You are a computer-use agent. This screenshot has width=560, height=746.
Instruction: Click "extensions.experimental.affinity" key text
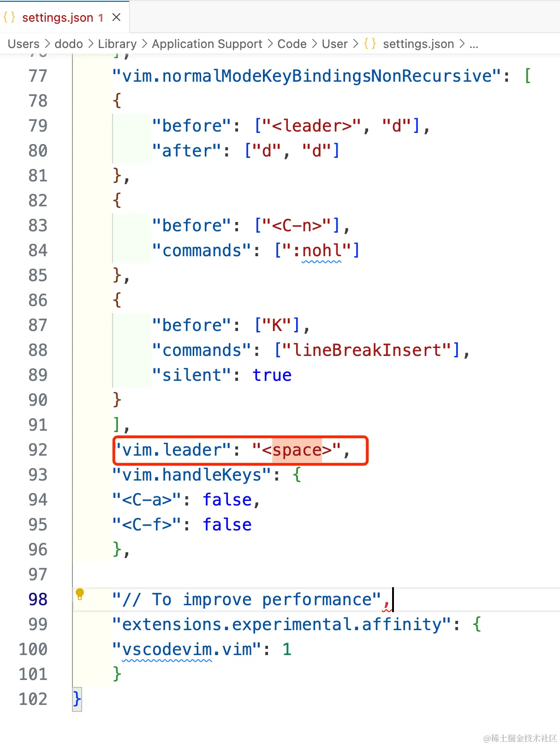pos(282,624)
